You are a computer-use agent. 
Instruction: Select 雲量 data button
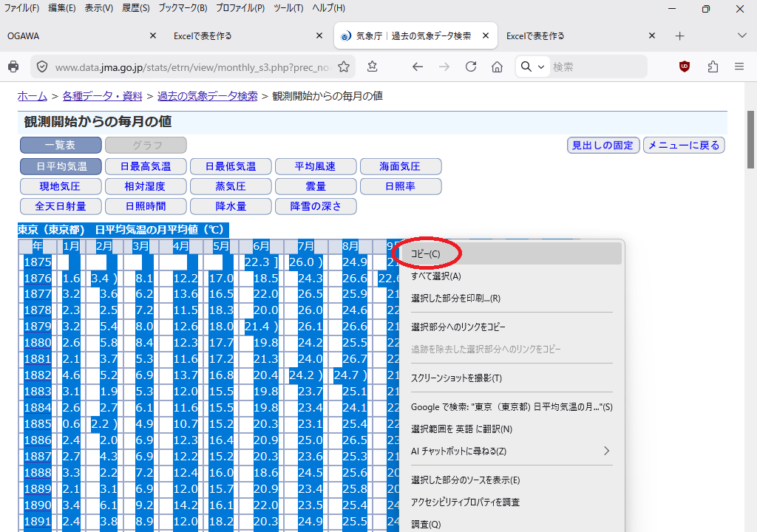pos(316,186)
